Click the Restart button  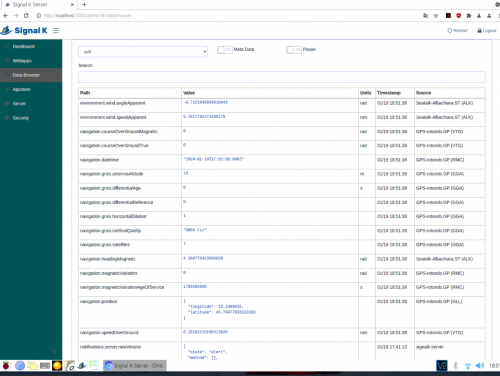click(458, 30)
